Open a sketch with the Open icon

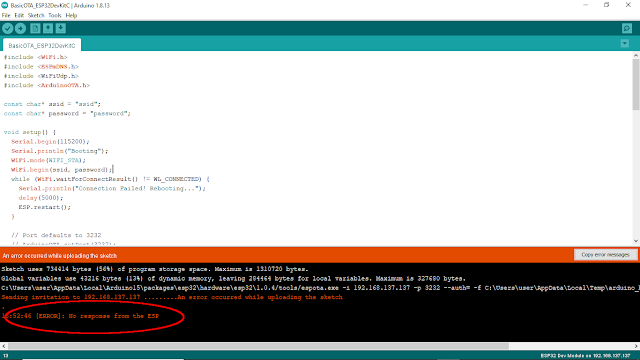click(x=48, y=28)
